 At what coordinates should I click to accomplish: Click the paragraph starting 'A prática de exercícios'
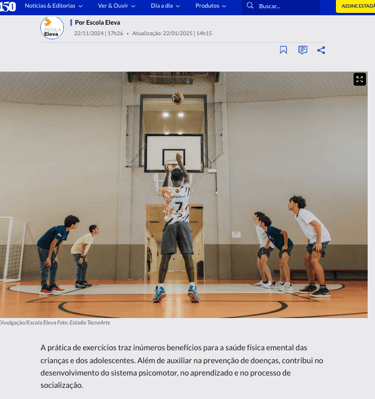coord(182,366)
